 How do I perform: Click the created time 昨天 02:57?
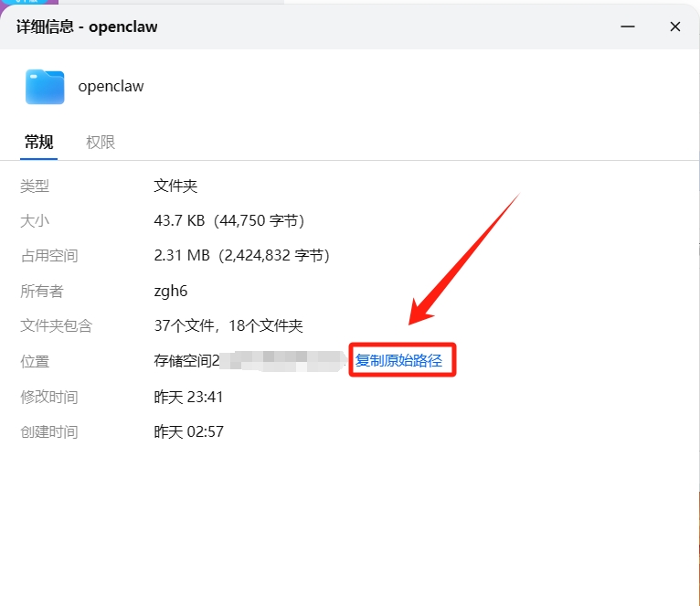[188, 431]
